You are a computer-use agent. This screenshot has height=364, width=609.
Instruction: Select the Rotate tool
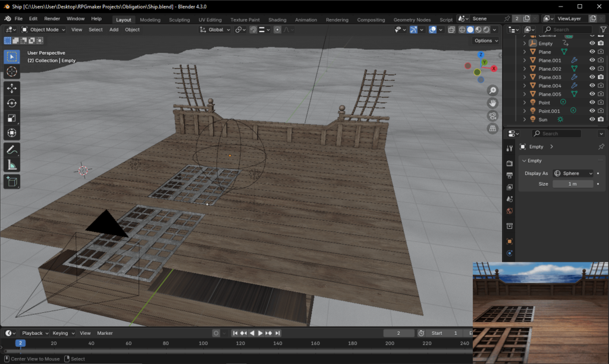(x=12, y=103)
